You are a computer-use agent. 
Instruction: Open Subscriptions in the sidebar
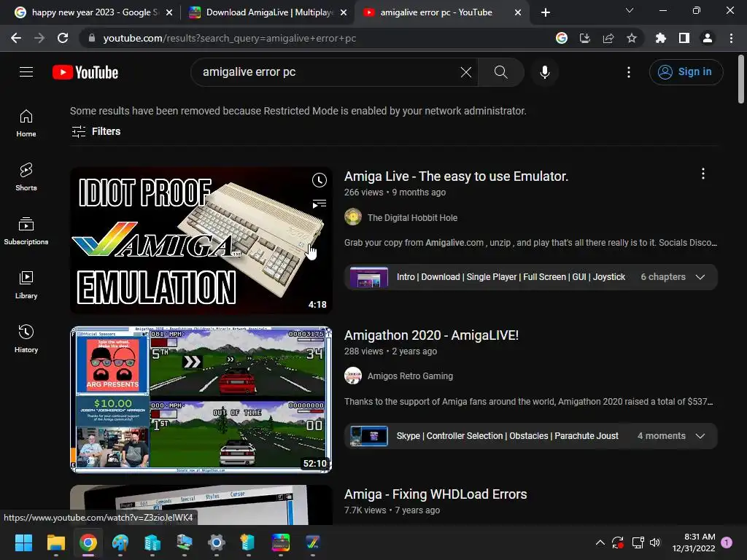(26, 230)
